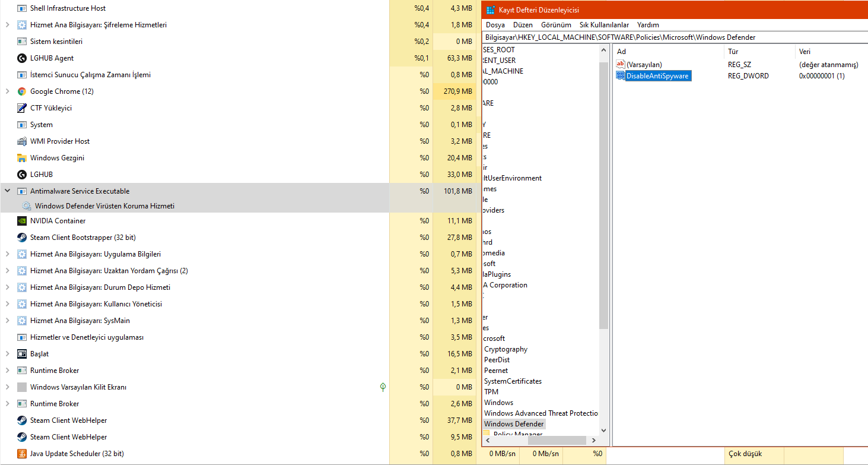Screen dimensions: 868x465
Task: Click the Windows Varsayılan Kilit Ekranı icon
Action: point(22,387)
